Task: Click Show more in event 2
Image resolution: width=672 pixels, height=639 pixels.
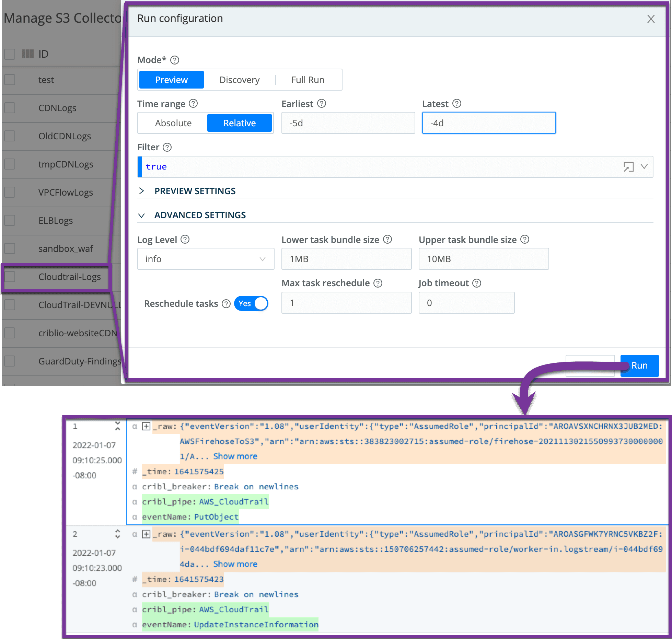Action: [x=235, y=564]
